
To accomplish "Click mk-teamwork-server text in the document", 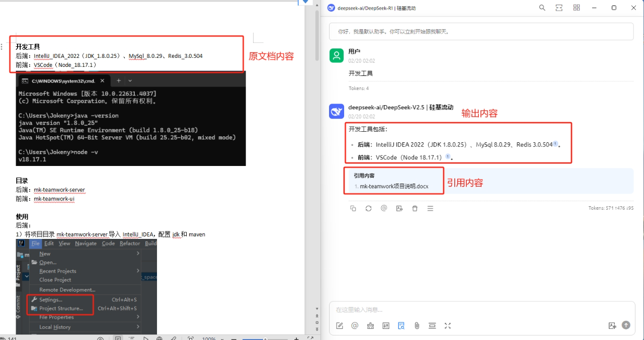I will [59, 190].
